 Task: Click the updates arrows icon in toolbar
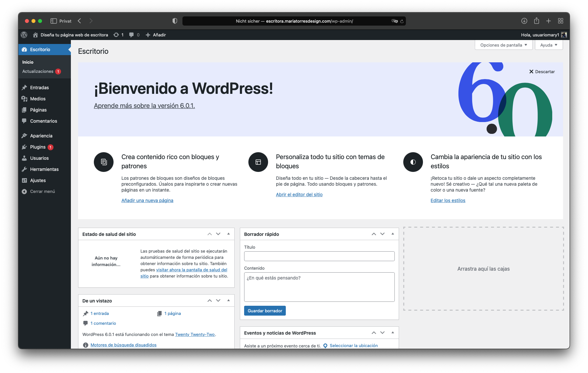(116, 35)
